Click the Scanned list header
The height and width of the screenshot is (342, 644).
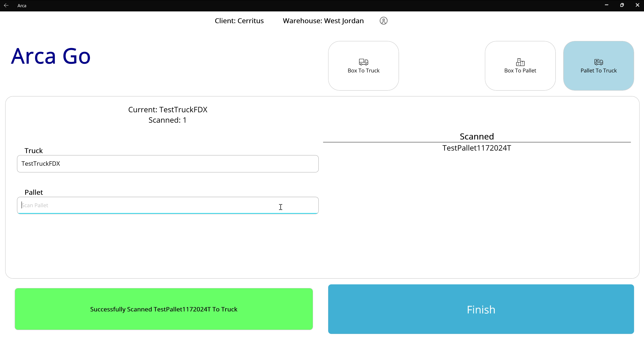pos(477,136)
